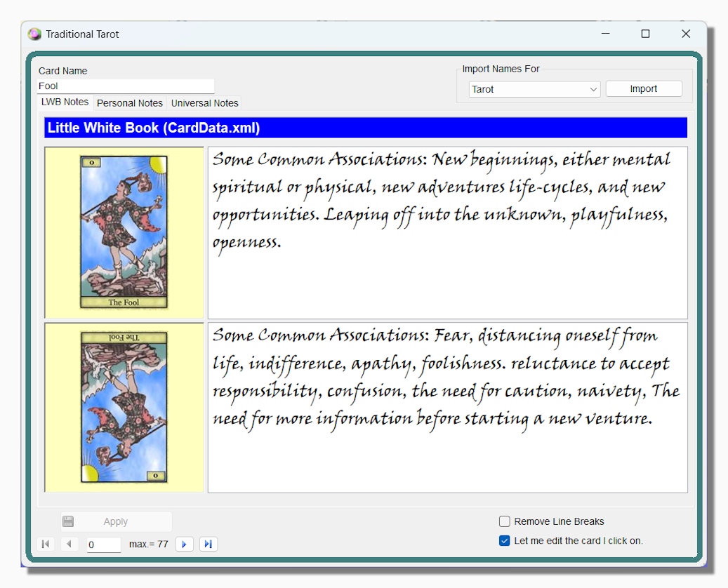Screen dimensions: 728x588
Task: Click the Little White Book header bar
Action: pyautogui.click(x=366, y=128)
